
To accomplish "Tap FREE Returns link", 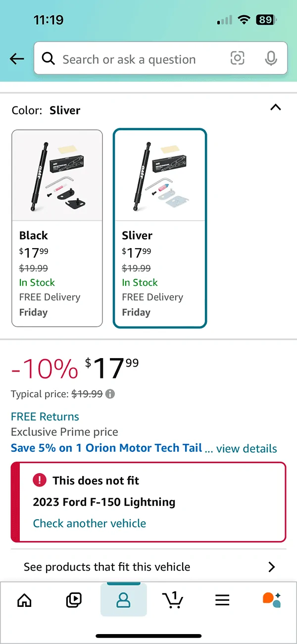I will pos(45,417).
